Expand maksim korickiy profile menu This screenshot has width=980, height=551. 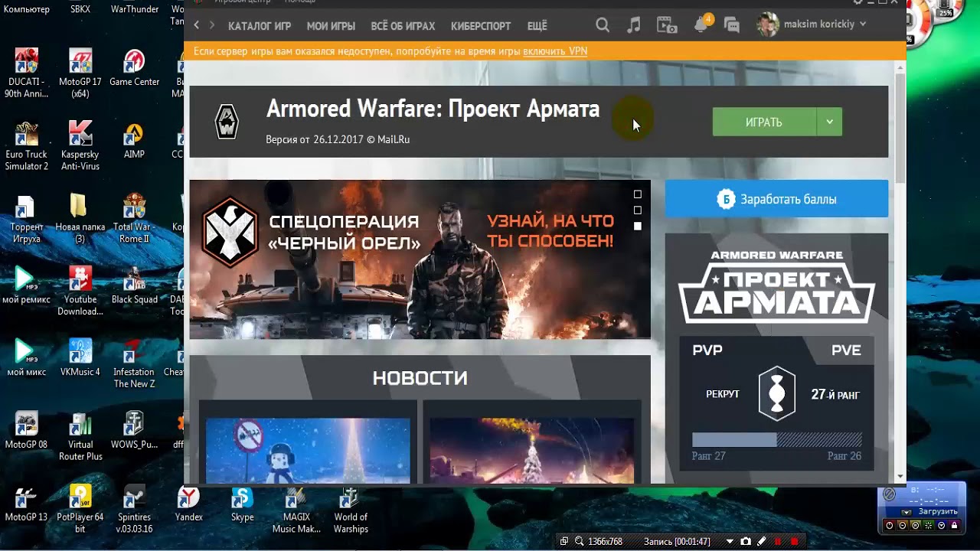point(863,24)
